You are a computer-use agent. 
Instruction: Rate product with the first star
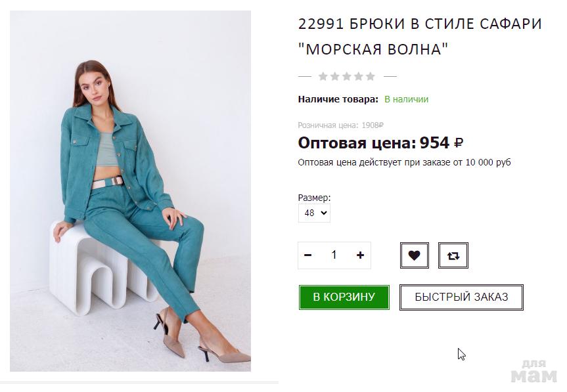tap(323, 77)
